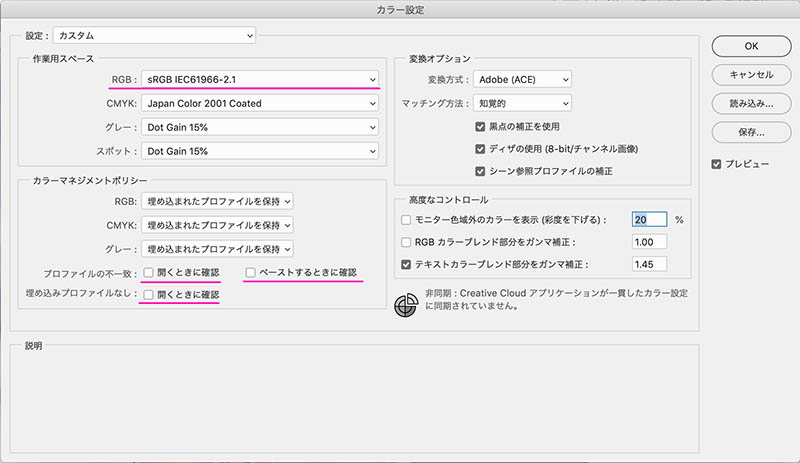Enable モニター色域外のカラーを表示 checkbox
800x463 pixels.
point(406,220)
